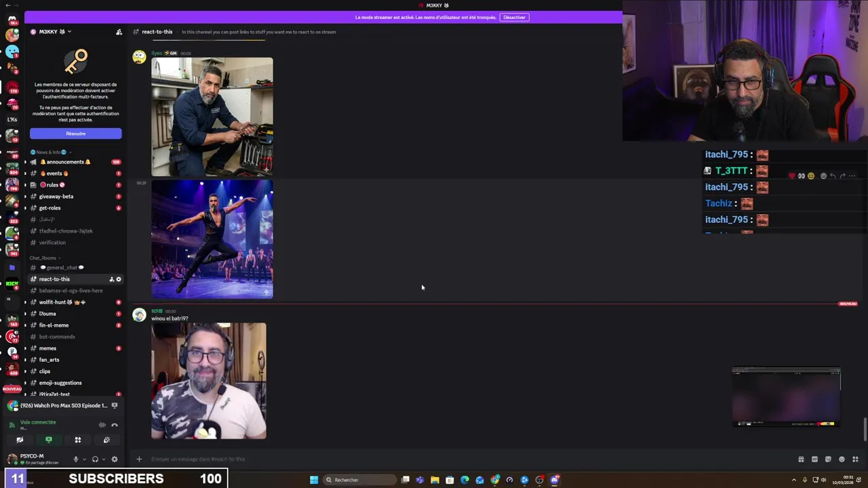Click the Voix connectée label
Screen dimensions: 868x488
[x=38, y=422]
